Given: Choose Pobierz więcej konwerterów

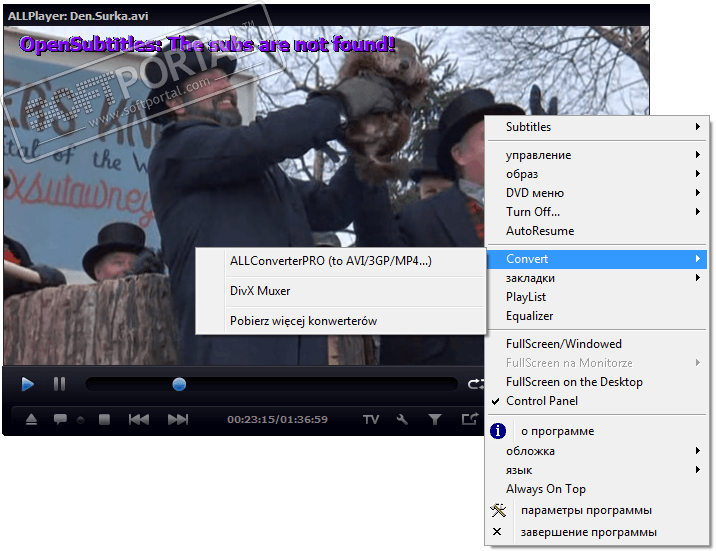Looking at the screenshot, I should pyautogui.click(x=341, y=321).
